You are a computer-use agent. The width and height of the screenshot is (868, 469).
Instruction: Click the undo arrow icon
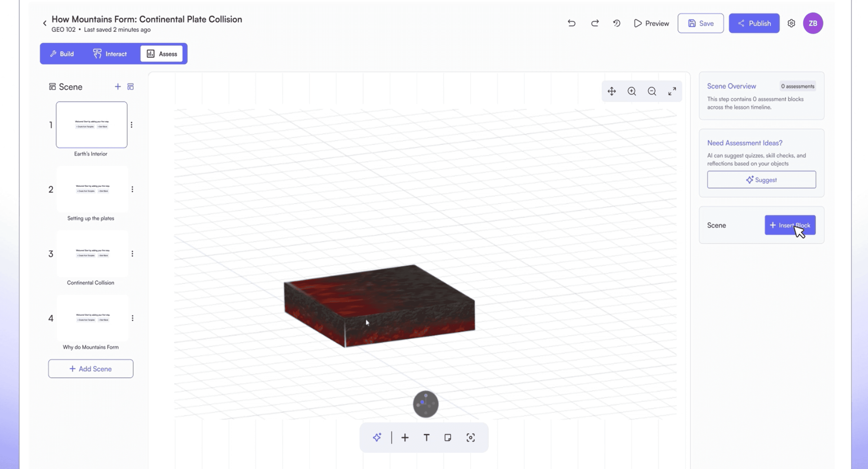pos(572,23)
